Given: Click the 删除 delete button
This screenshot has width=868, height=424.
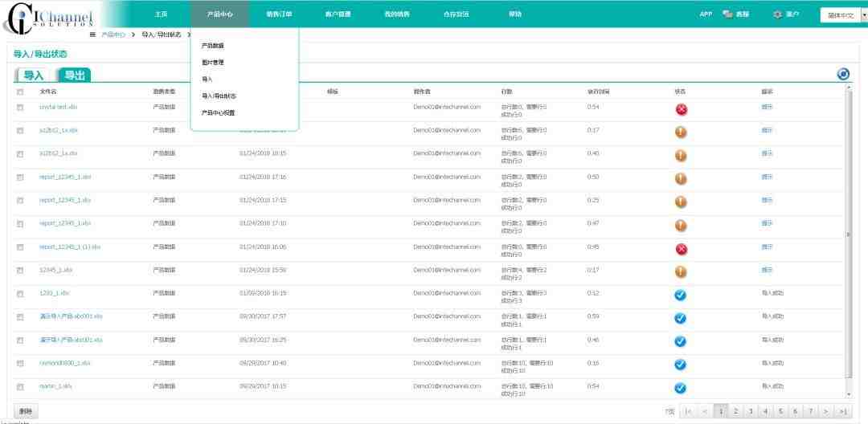Looking at the screenshot, I should [x=26, y=411].
